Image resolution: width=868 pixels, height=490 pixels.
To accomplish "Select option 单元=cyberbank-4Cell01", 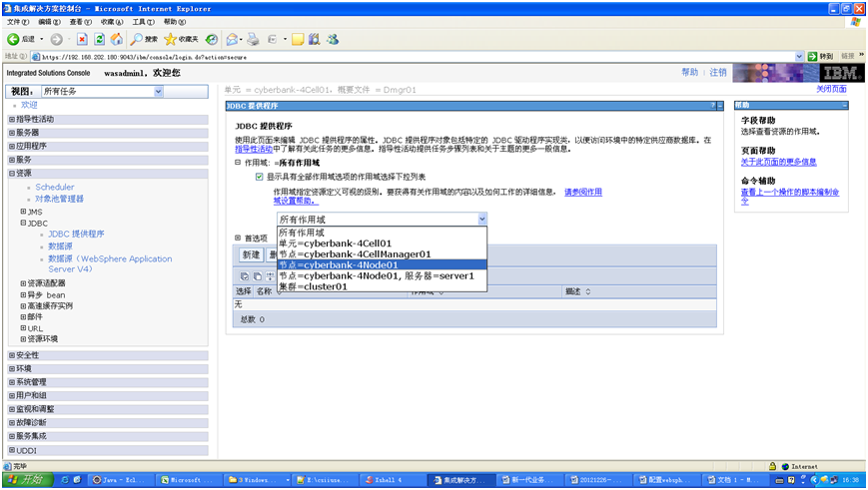I will (x=382, y=244).
